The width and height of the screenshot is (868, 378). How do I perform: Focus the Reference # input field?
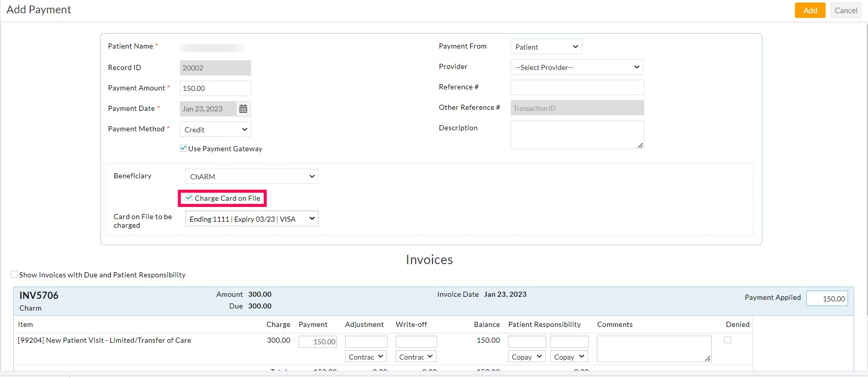coord(577,87)
